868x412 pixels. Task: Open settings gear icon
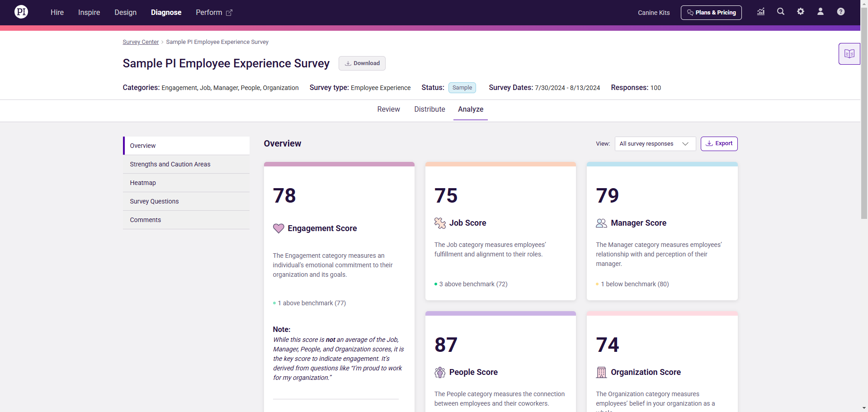click(x=801, y=12)
